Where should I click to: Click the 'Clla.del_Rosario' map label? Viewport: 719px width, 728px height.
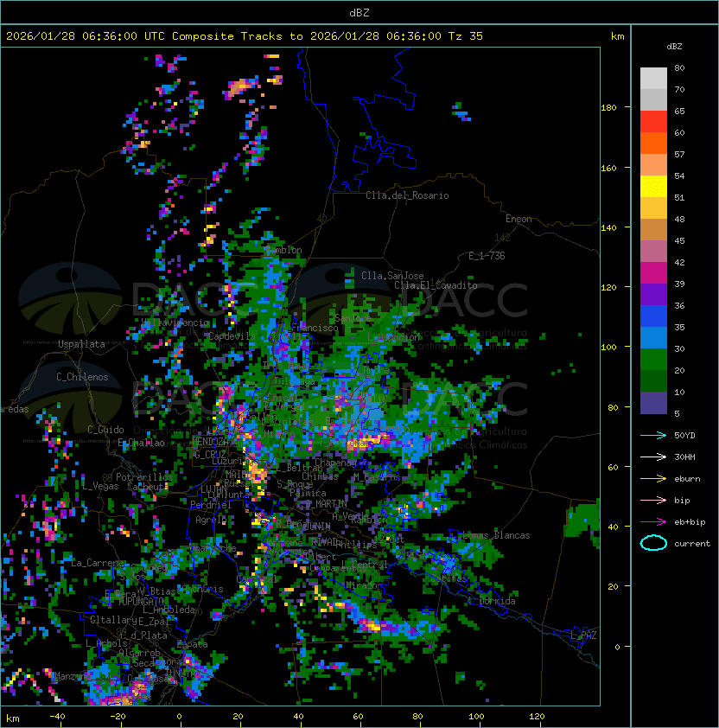(x=407, y=195)
